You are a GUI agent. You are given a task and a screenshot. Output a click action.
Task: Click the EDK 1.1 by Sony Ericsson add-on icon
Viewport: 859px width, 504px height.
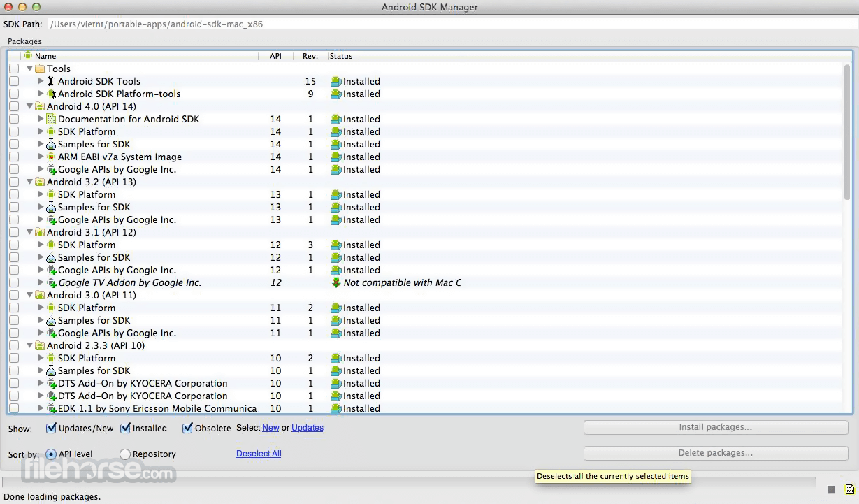click(x=50, y=408)
